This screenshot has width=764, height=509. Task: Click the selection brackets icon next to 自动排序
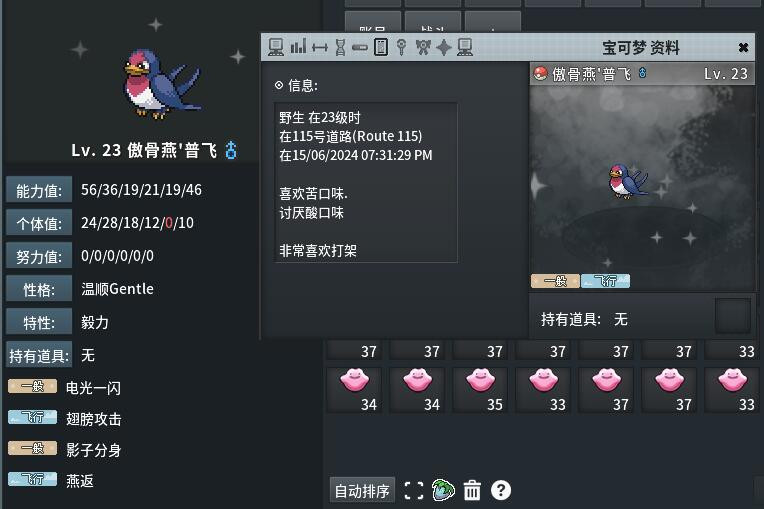[x=414, y=490]
